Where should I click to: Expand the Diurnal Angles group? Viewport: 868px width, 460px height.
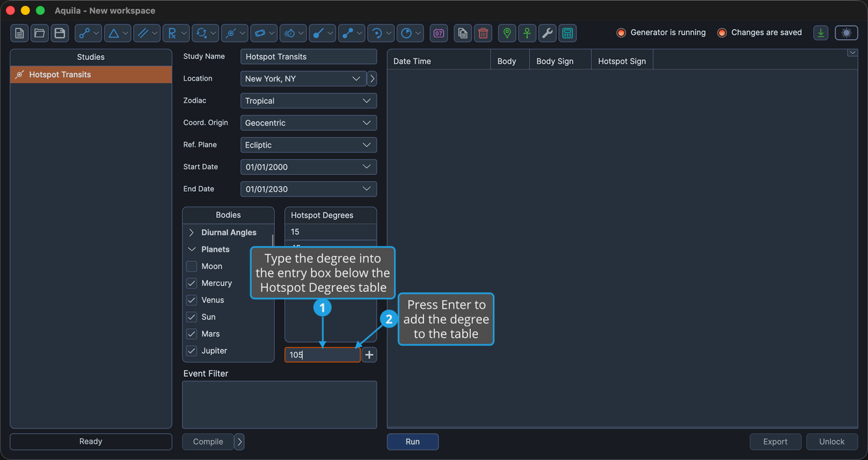191,233
